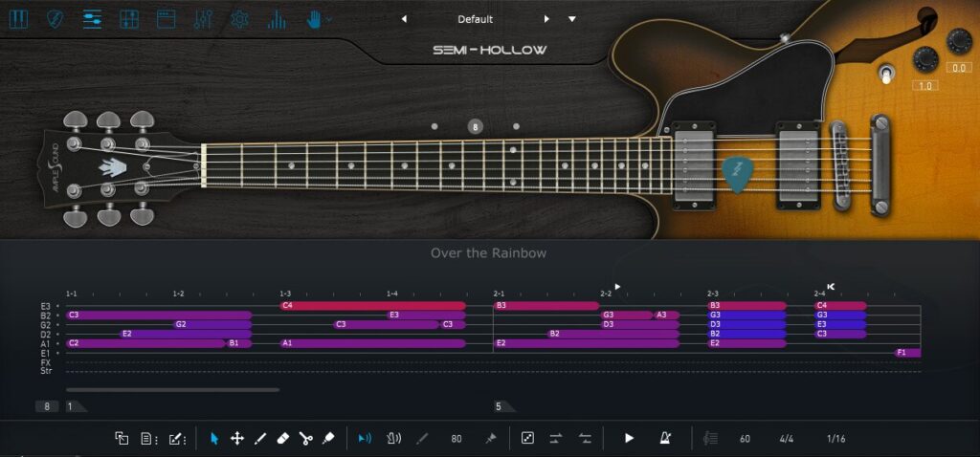Expand the hand mode dropdown

[x=330, y=19]
